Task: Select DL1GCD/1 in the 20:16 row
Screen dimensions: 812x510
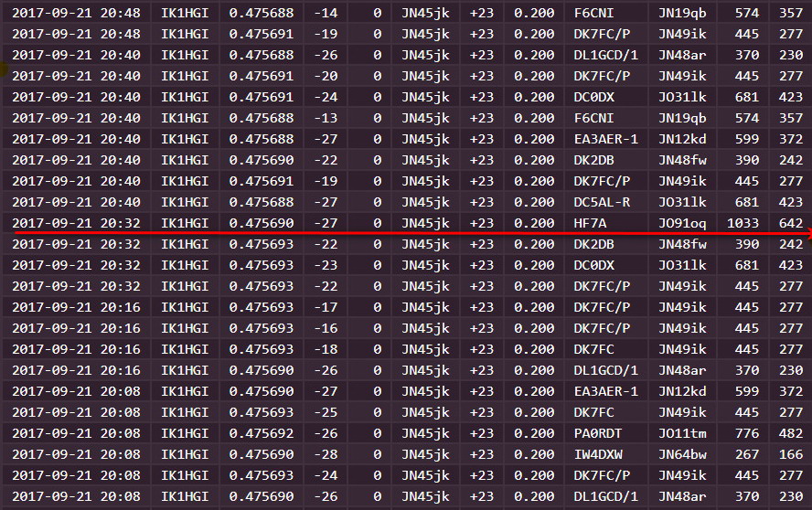Action: (x=606, y=370)
